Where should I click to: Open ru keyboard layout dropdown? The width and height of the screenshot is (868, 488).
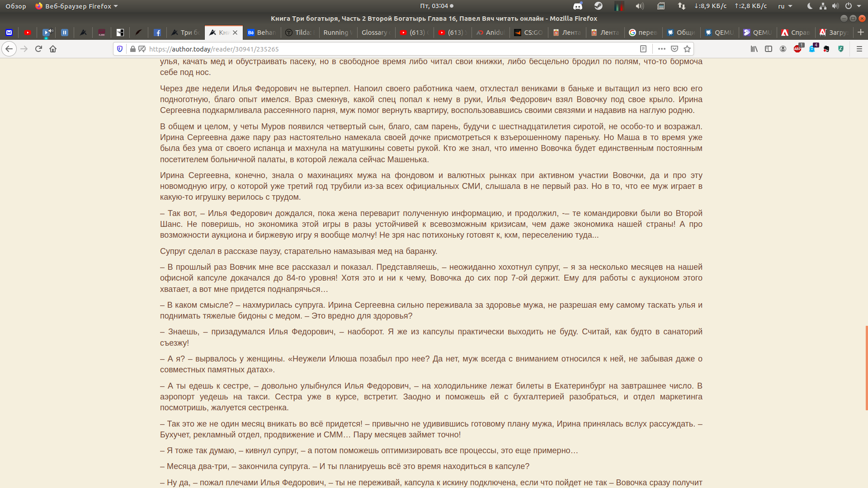pyautogui.click(x=785, y=6)
